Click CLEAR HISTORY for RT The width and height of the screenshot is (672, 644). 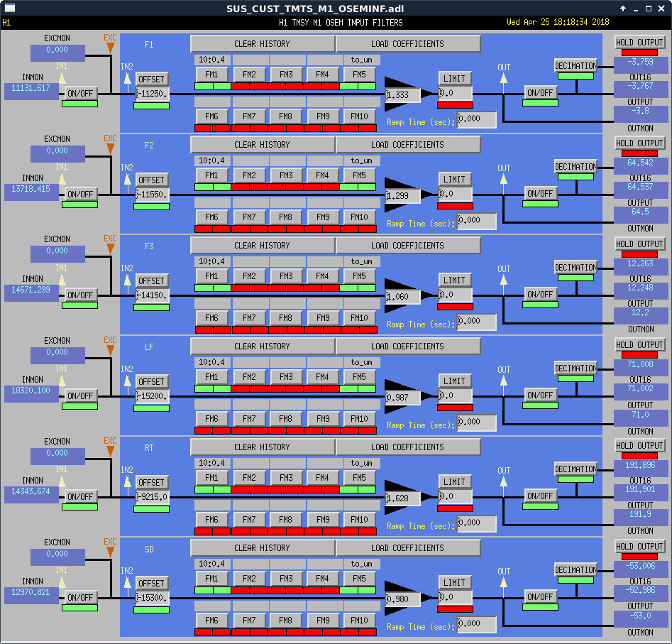[x=262, y=447]
